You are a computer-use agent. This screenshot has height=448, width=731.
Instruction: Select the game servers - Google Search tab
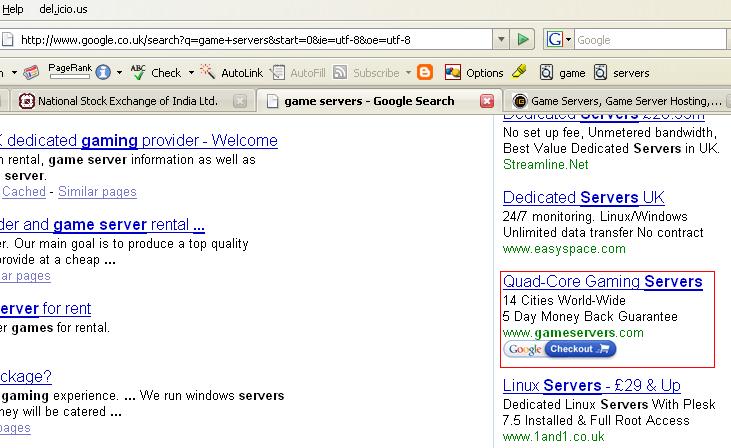[x=369, y=101]
